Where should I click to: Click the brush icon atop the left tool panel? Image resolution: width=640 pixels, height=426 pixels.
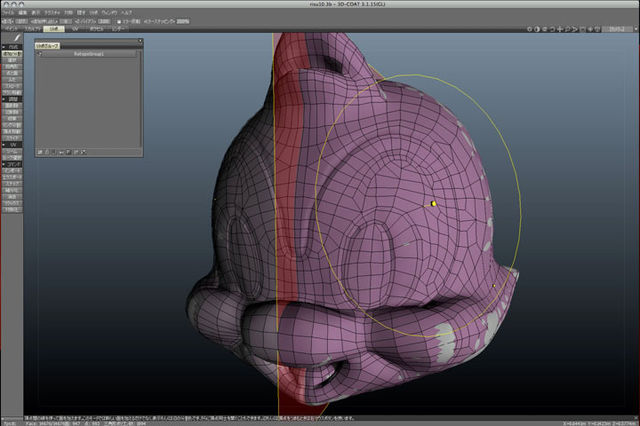tap(17, 37)
